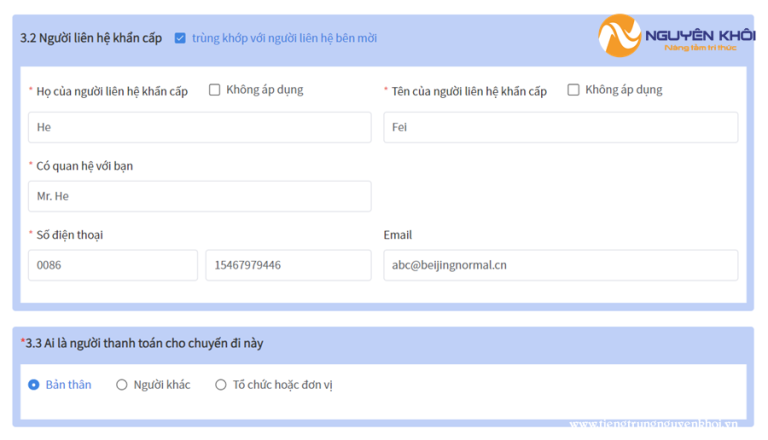The image size is (768, 440).
Task: Click the country code field '0086'
Action: 113,265
